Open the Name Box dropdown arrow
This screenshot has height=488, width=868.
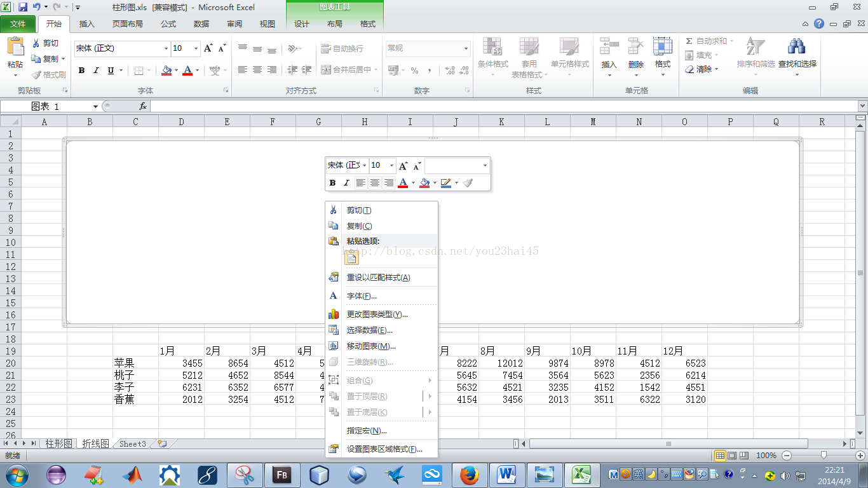95,106
